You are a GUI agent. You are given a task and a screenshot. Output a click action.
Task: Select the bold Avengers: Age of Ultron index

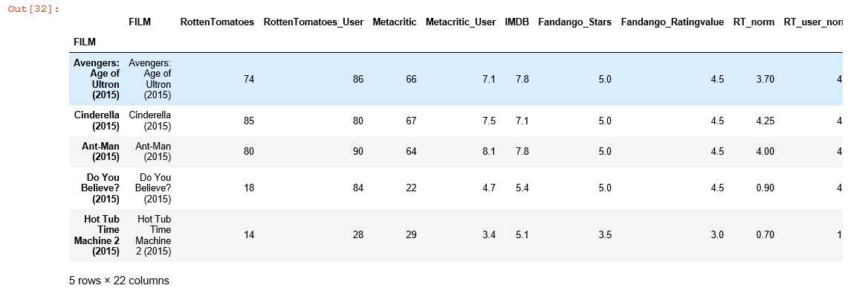point(97,80)
